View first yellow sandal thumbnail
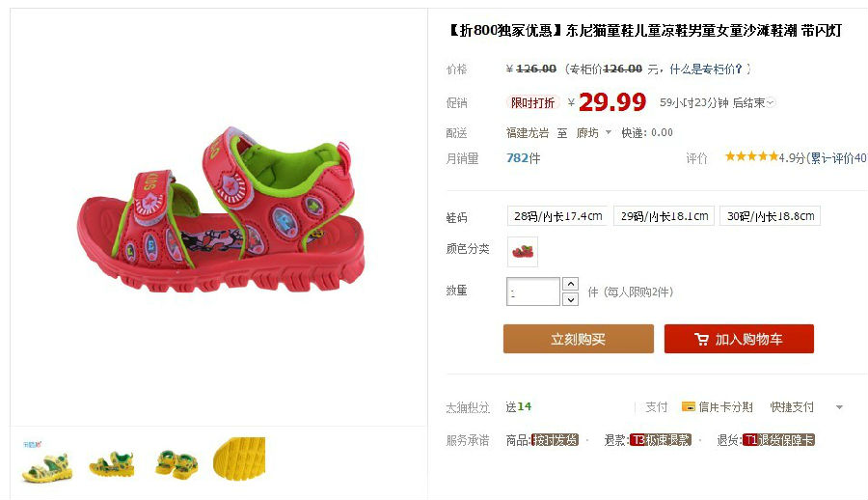868x500 pixels. point(47,461)
